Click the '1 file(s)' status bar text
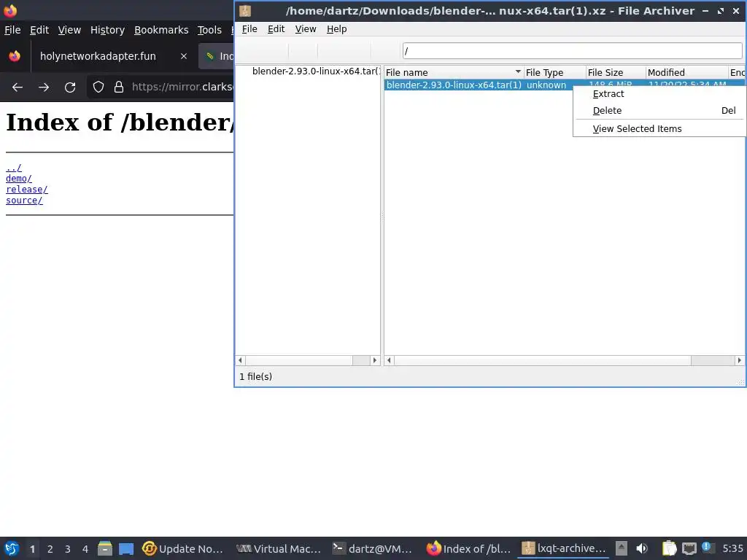The height and width of the screenshot is (560, 747). click(255, 377)
